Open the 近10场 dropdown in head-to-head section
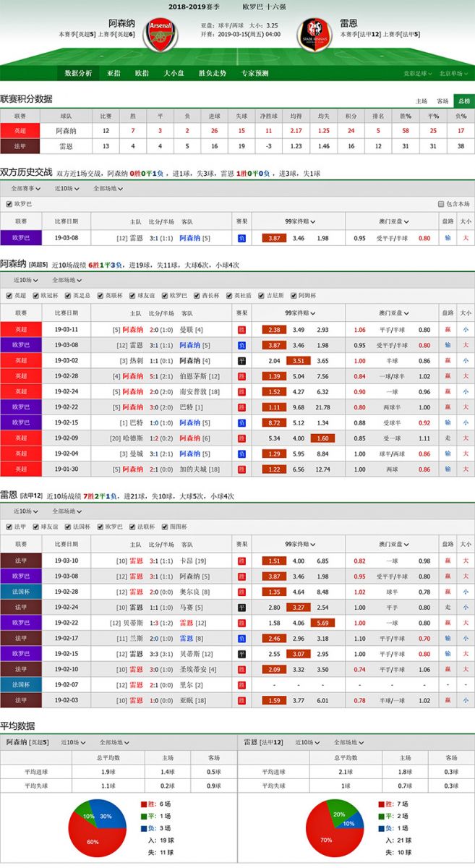The width and height of the screenshot is (475, 868). pos(67,188)
